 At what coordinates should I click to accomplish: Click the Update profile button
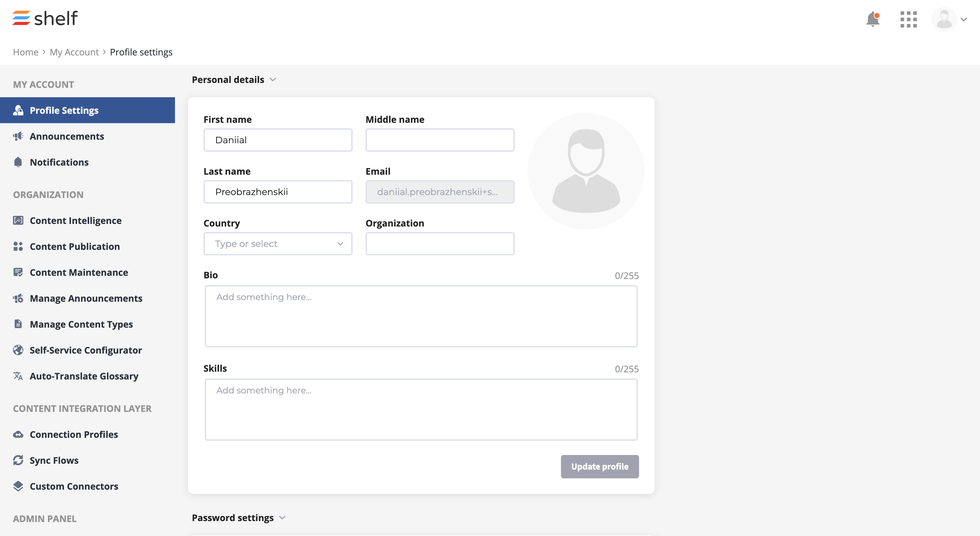600,466
